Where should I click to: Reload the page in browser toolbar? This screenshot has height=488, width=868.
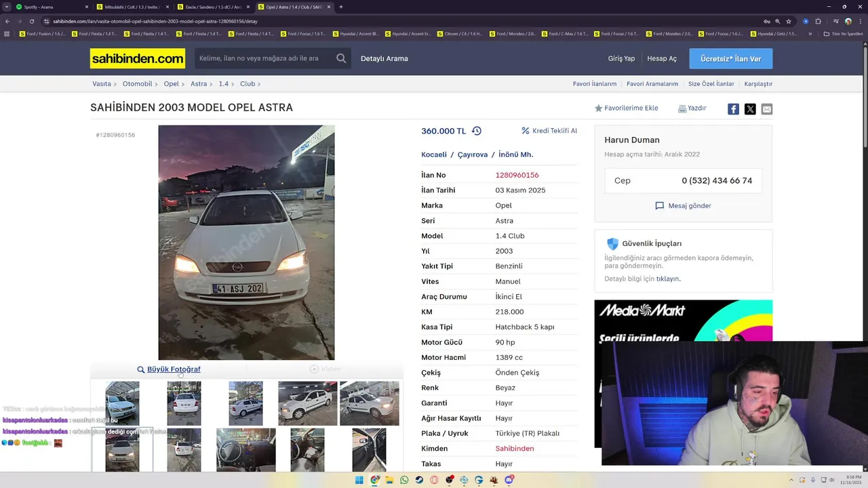click(x=31, y=21)
